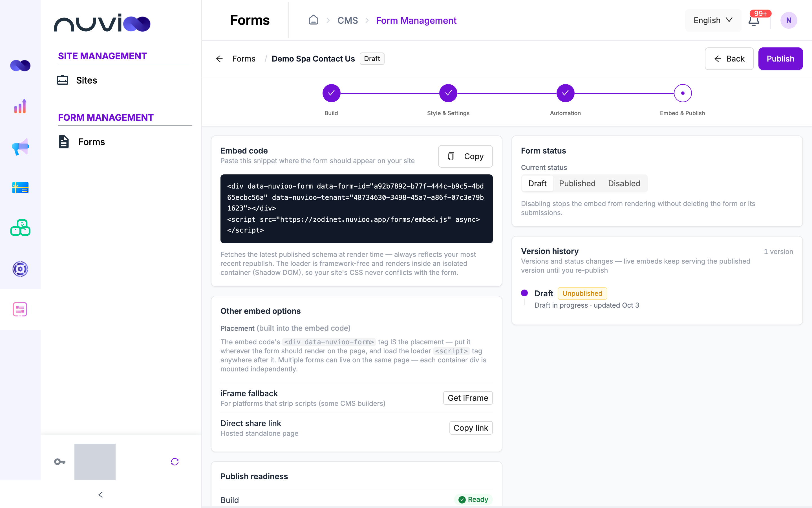Open notifications bell with 99+ badge

pyautogui.click(x=754, y=21)
